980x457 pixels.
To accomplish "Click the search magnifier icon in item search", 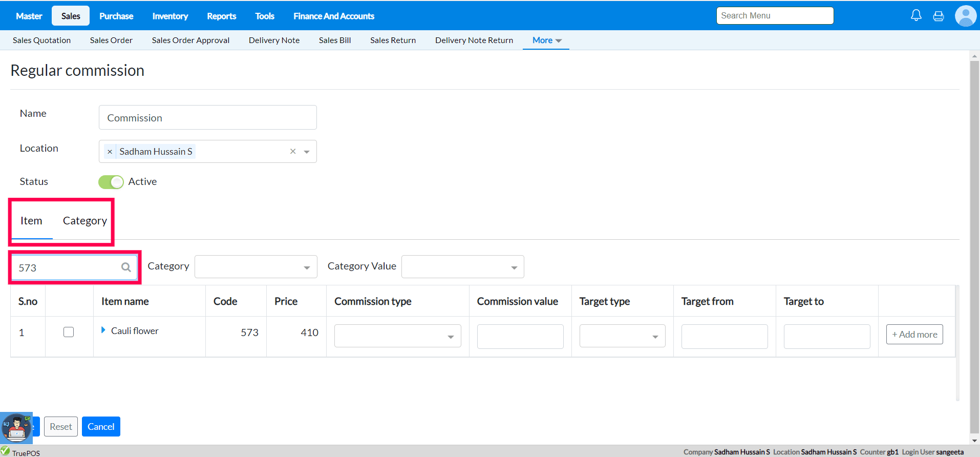I will [x=126, y=267].
